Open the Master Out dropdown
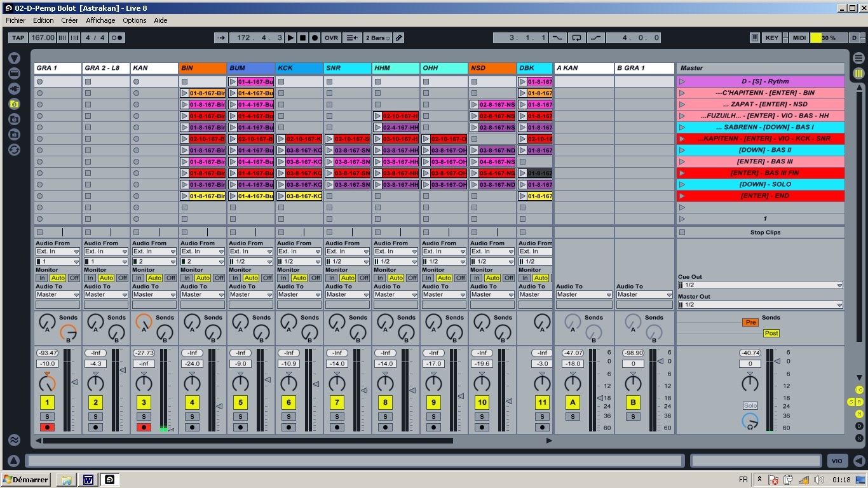This screenshot has width=868, height=488. (760, 305)
